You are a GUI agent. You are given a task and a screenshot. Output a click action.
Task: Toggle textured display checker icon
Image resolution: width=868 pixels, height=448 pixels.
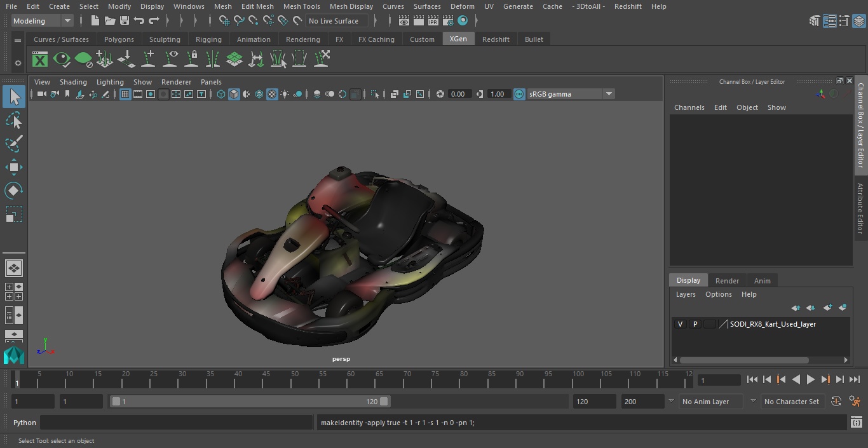(272, 94)
